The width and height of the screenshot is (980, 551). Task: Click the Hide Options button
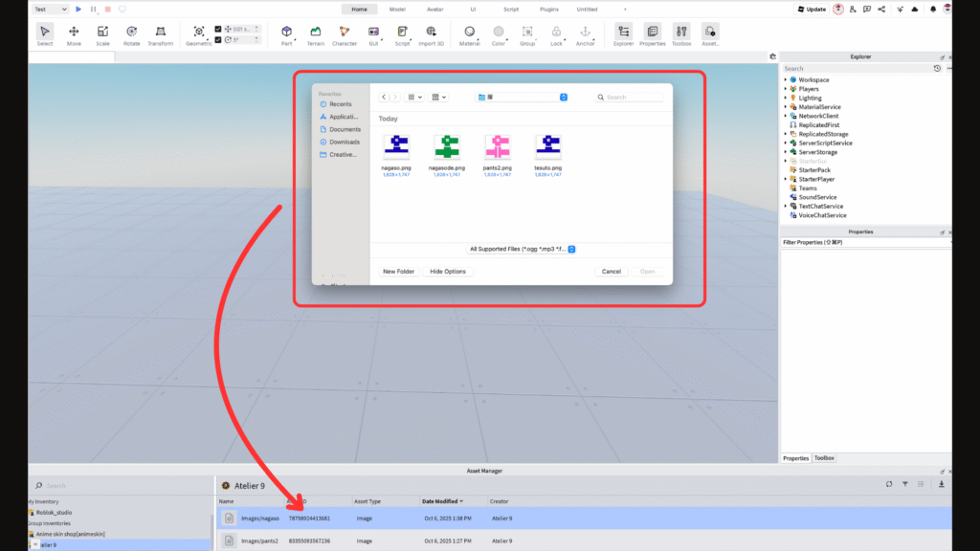(x=448, y=272)
